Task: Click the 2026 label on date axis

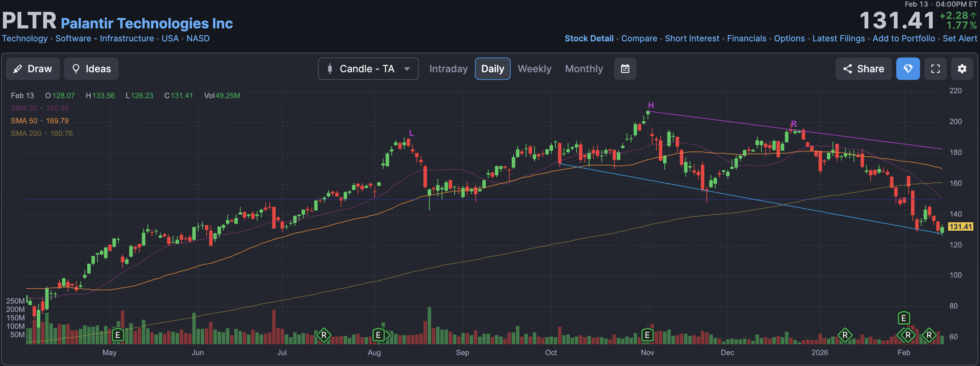Action: [820, 352]
